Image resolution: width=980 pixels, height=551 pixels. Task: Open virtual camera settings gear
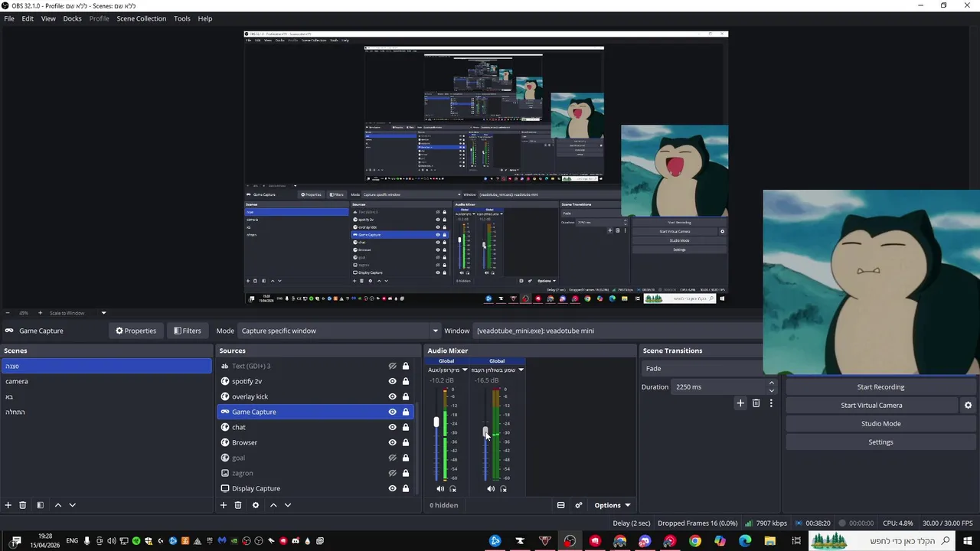pyautogui.click(x=968, y=406)
